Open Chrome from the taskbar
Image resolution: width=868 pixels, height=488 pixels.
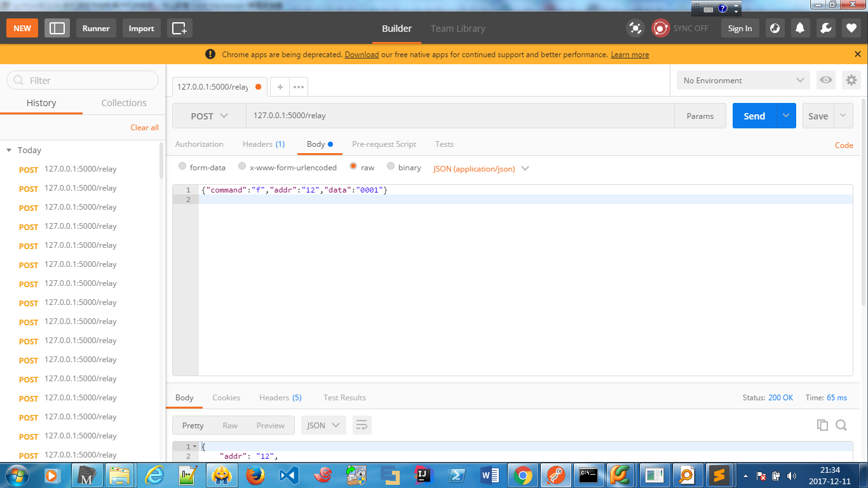click(x=523, y=475)
